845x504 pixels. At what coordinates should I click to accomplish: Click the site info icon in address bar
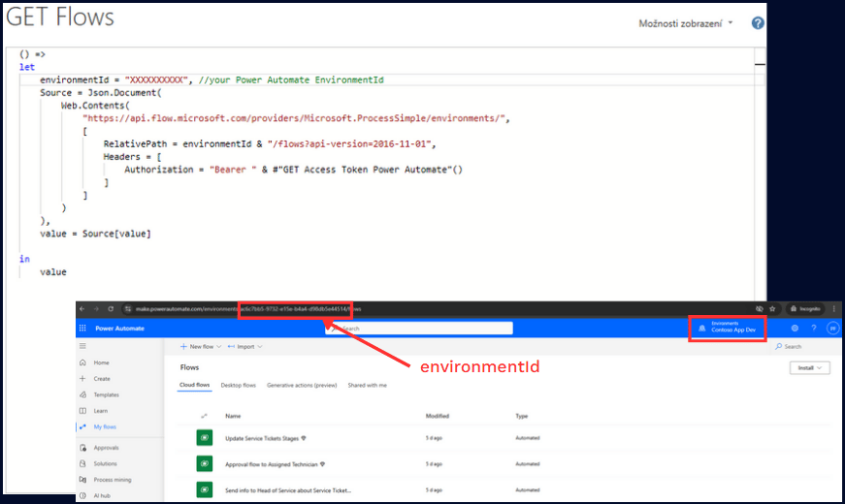(128, 309)
